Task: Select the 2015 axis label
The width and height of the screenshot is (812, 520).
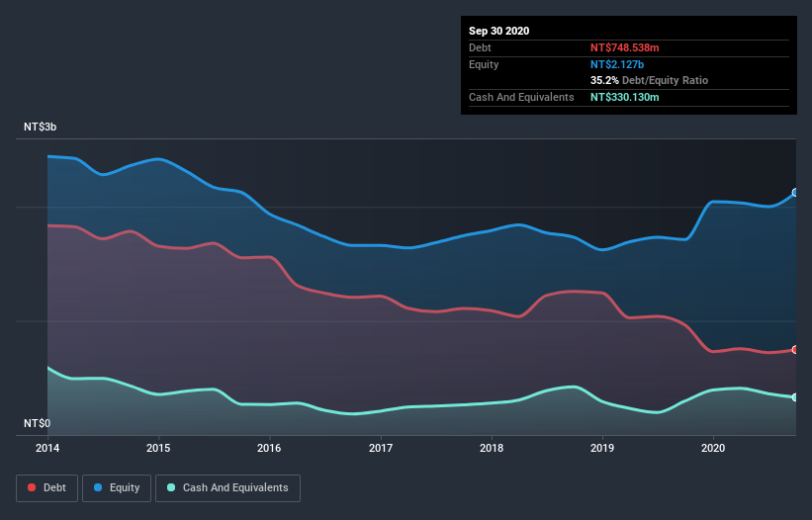Action: point(158,448)
